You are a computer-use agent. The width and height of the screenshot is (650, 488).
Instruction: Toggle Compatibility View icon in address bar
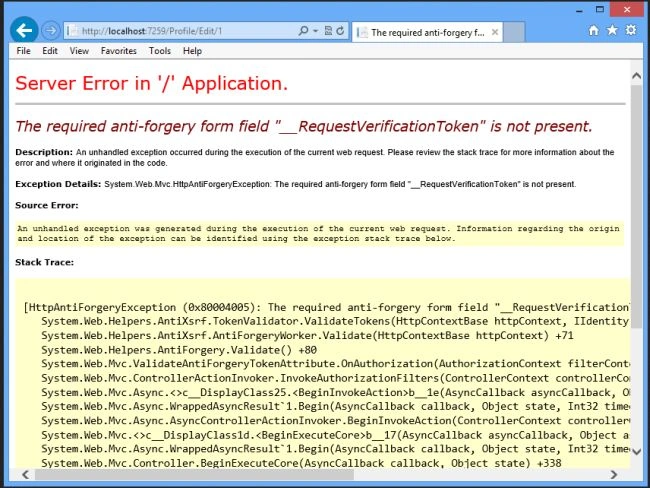click(328, 31)
